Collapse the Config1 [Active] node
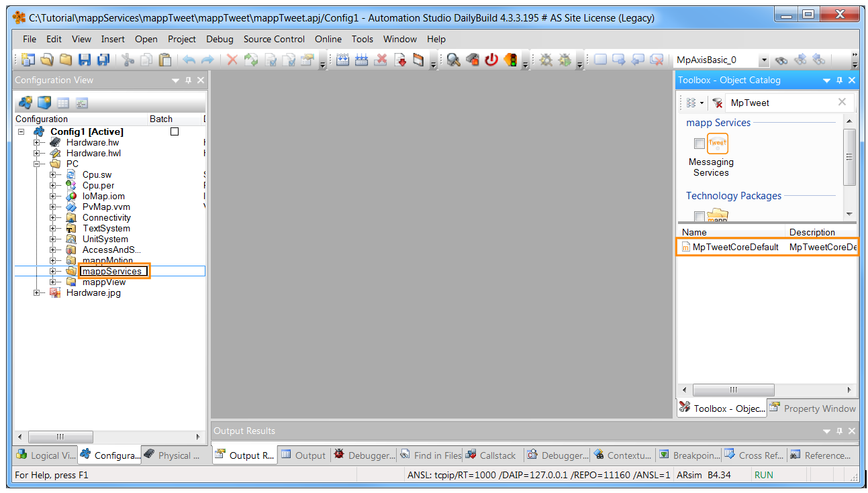868x493 pixels. (21, 131)
